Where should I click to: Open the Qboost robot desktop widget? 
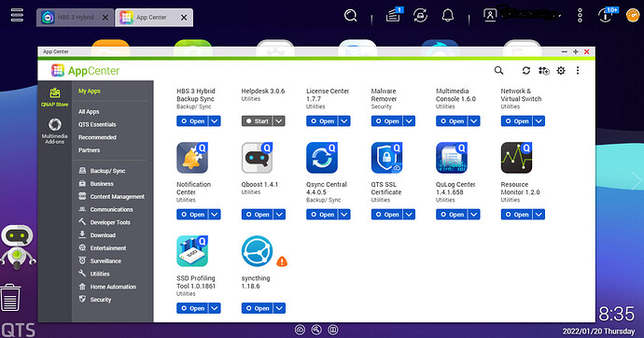(17, 246)
